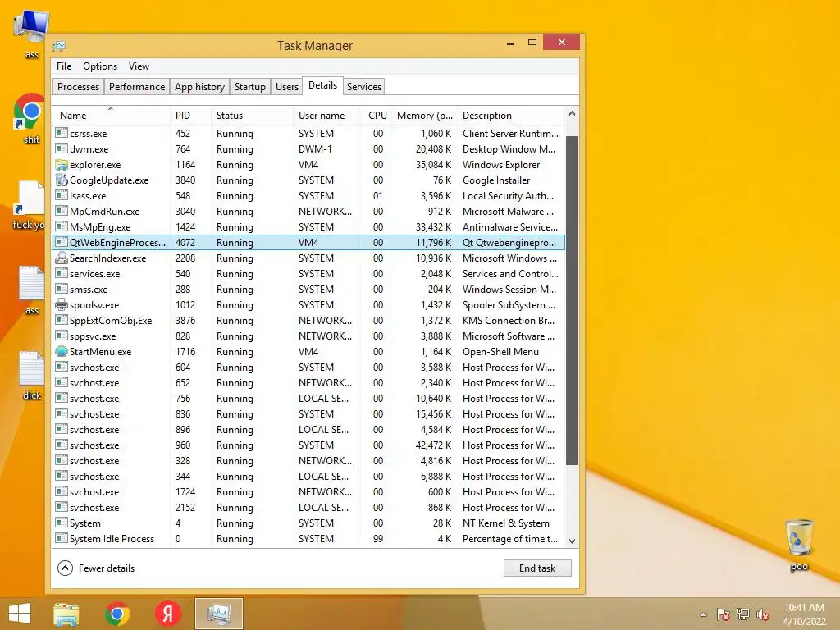The width and height of the screenshot is (840, 630).
Task: Sort by the PID column header
Action: (x=190, y=115)
